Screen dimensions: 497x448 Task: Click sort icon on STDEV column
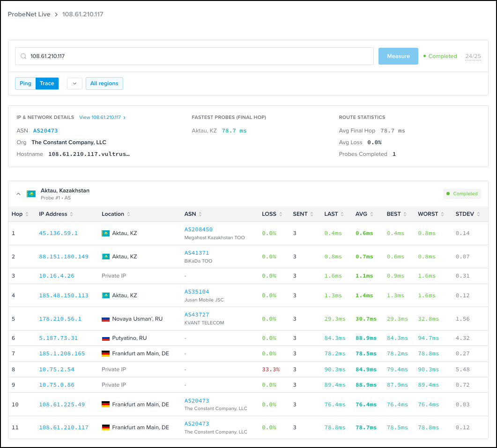478,214
